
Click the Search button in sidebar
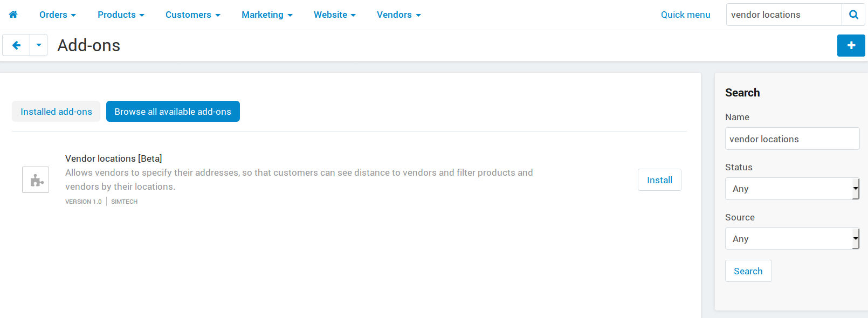(748, 271)
